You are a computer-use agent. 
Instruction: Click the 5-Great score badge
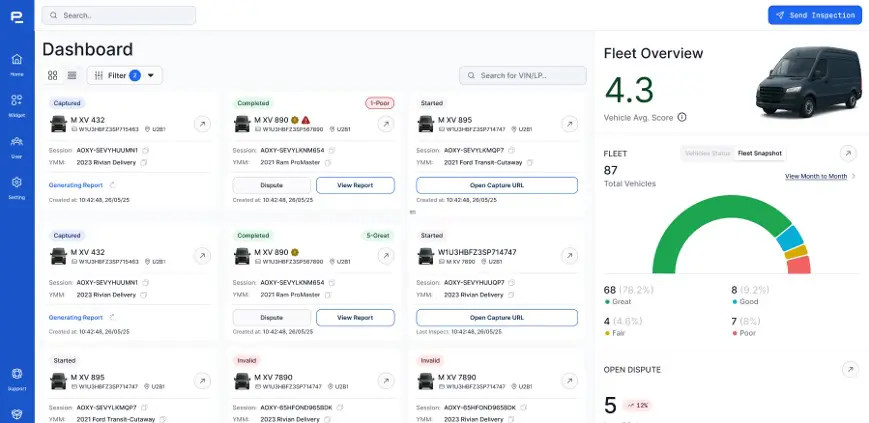click(x=378, y=236)
